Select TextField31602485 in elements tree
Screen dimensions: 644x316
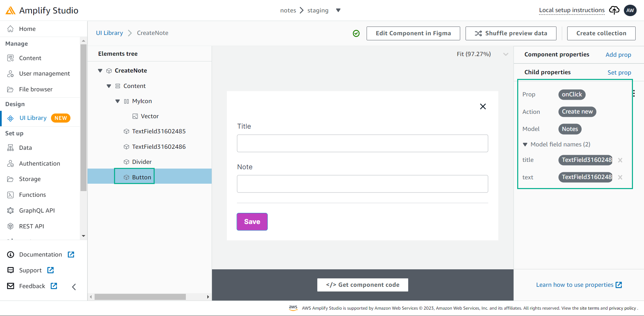pyautogui.click(x=159, y=131)
